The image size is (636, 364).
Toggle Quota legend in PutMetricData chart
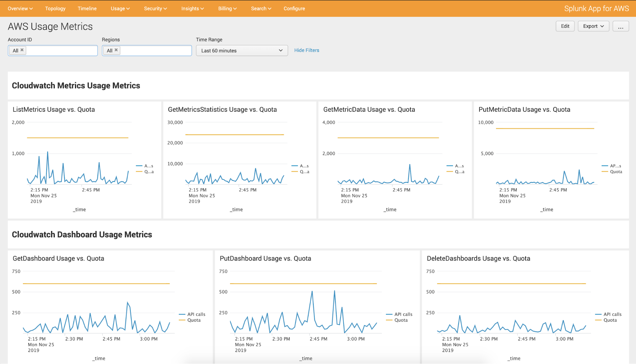[616, 172]
